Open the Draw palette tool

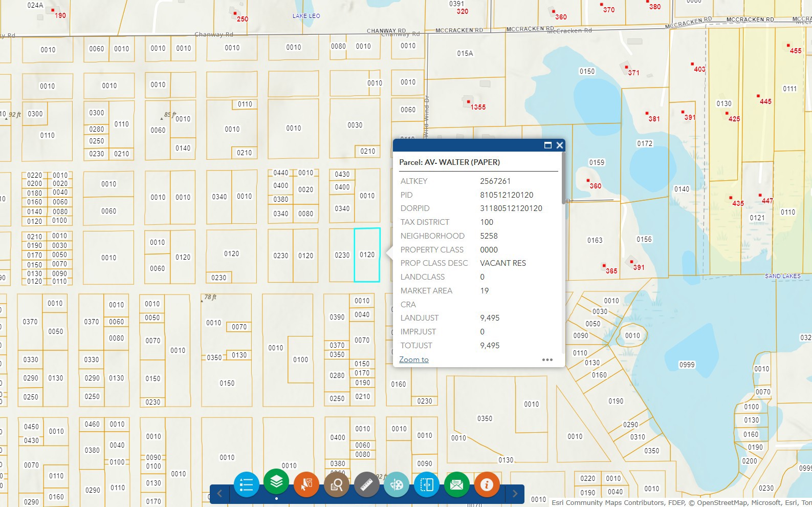coord(397,484)
